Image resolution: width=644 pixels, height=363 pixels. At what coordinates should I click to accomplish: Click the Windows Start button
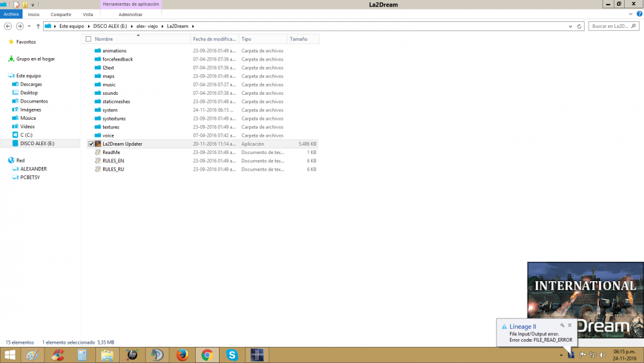click(x=10, y=355)
